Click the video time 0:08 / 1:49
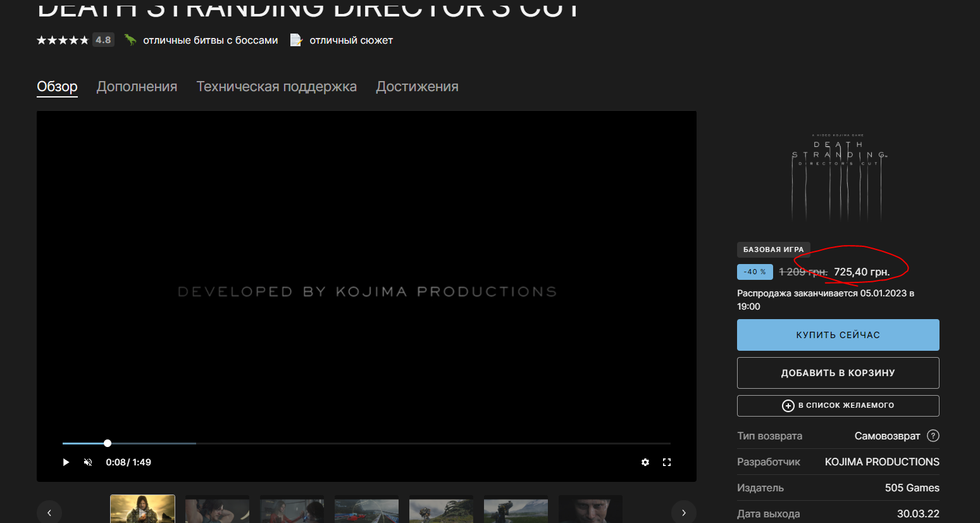This screenshot has height=523, width=980. pos(128,462)
